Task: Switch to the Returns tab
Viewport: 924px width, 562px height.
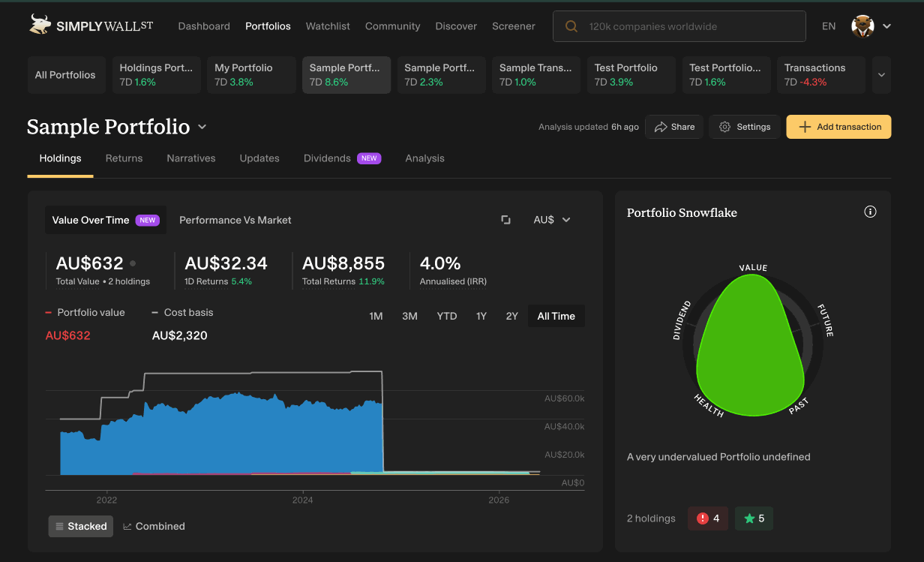Action: 124,158
